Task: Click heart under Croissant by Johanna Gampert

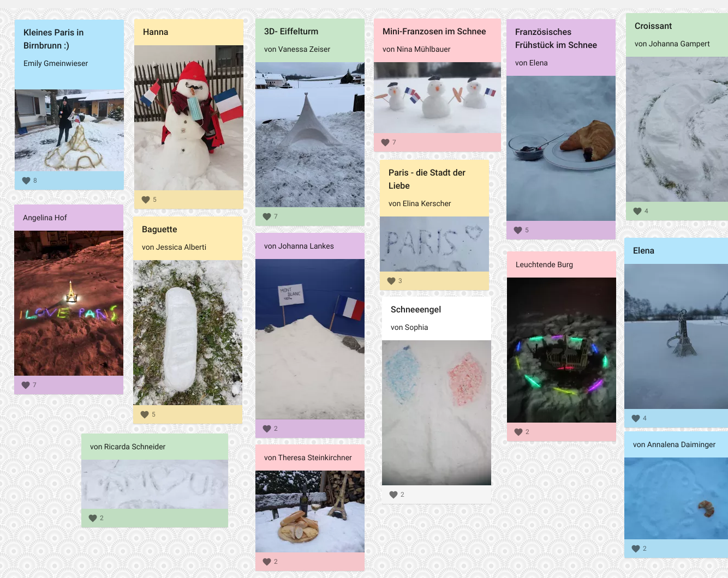Action: 637,211
